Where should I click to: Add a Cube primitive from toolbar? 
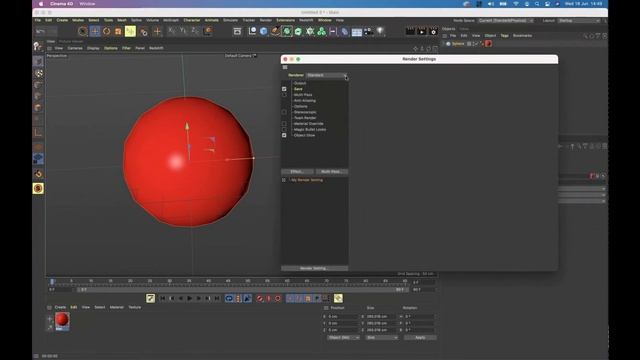[x=264, y=31]
